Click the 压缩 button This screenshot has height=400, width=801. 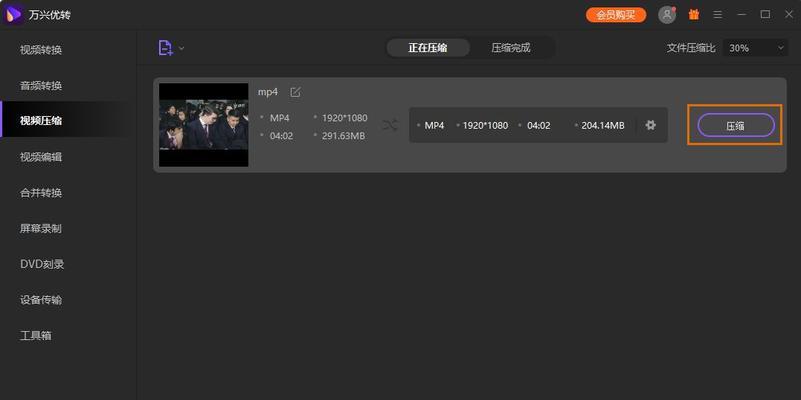(736, 125)
